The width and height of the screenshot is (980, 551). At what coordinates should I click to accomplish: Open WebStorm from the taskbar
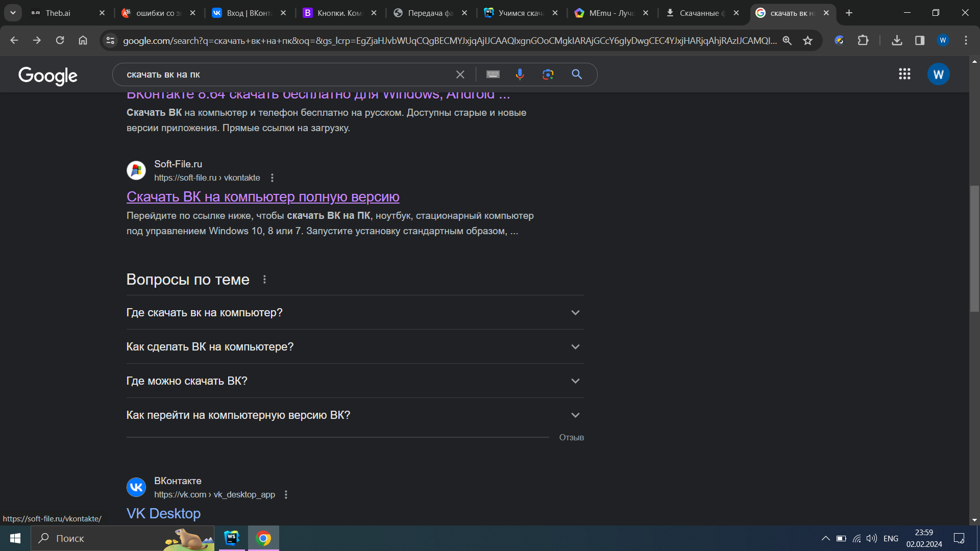point(232,538)
